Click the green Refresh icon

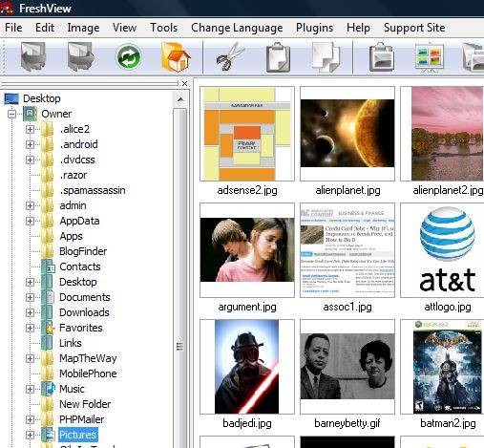(x=128, y=57)
